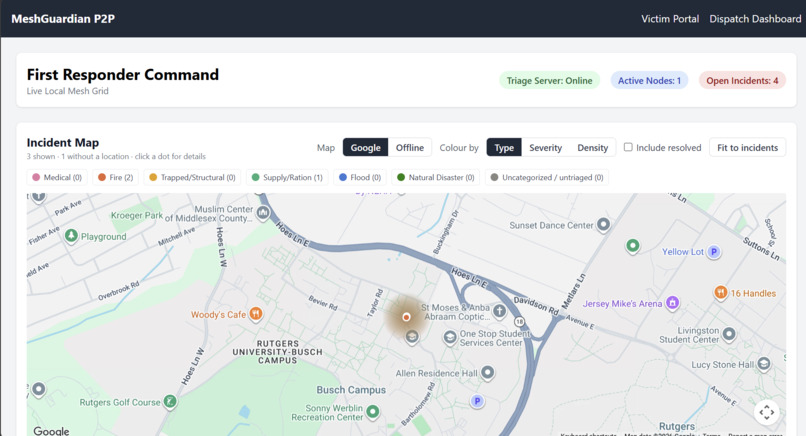The image size is (806, 436).
Task: Switch map to Google view
Action: pos(365,148)
